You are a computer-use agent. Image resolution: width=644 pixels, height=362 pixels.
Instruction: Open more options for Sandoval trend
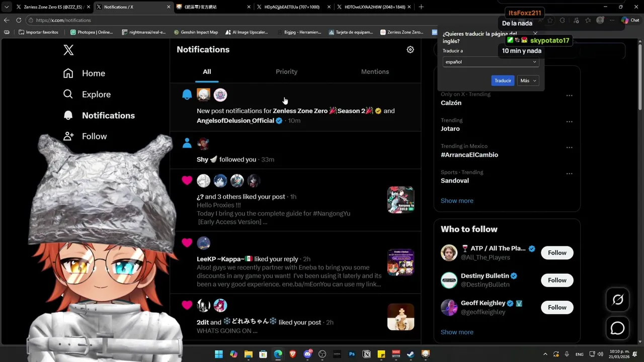click(570, 174)
